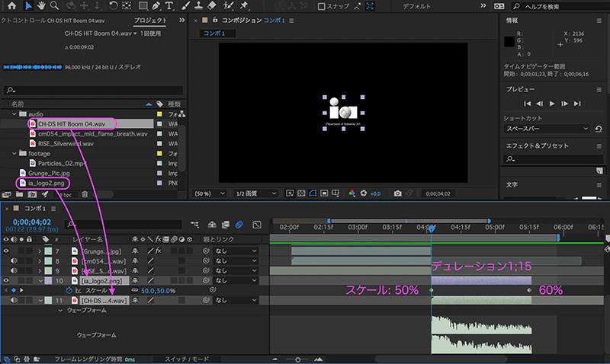Image resolution: width=610 pixels, height=364 pixels.
Task: Select the コンポ1 viewer tab
Action: coord(217,34)
